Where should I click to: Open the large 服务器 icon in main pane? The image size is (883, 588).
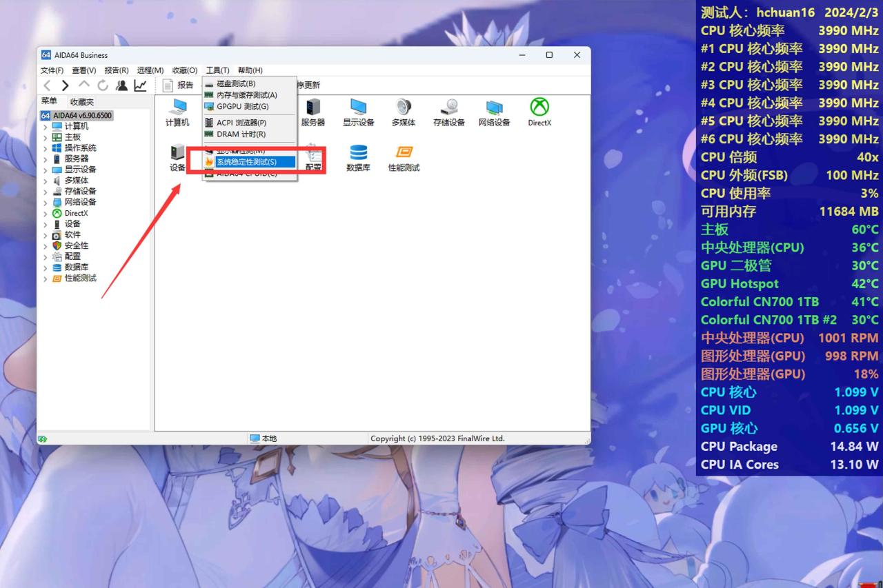tap(313, 112)
